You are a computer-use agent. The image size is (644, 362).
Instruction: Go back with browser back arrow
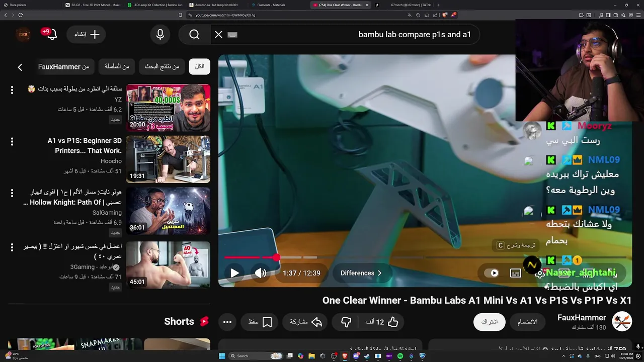pyautogui.click(x=6, y=15)
